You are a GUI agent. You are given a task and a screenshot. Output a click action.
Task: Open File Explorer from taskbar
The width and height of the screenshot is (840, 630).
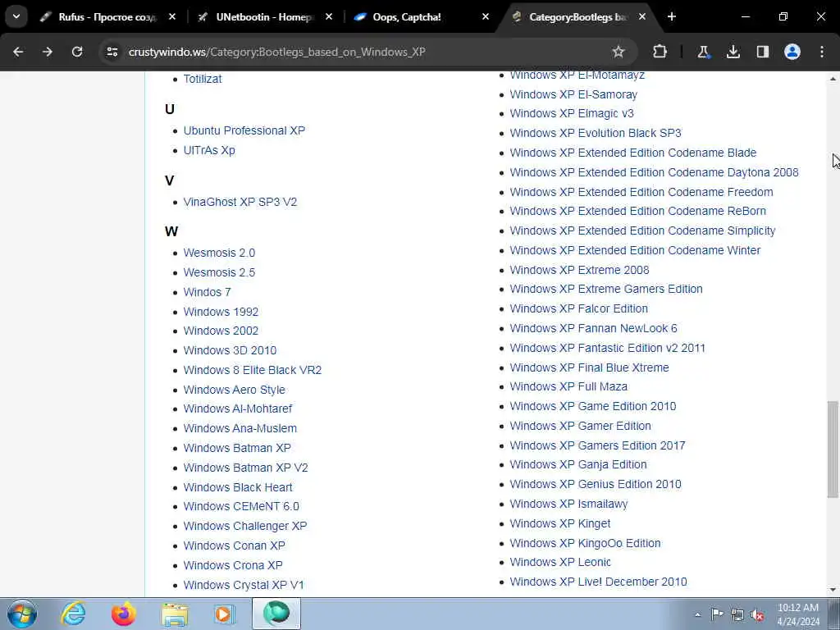point(175,614)
